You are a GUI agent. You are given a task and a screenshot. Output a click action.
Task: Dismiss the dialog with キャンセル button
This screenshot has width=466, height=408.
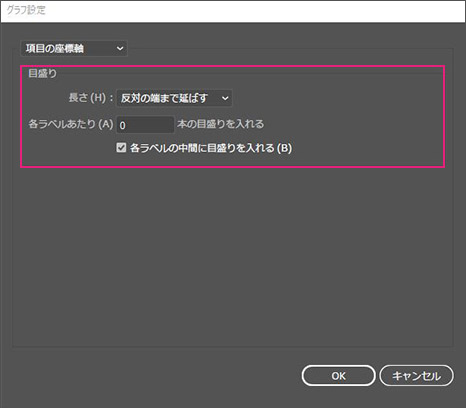(x=416, y=376)
